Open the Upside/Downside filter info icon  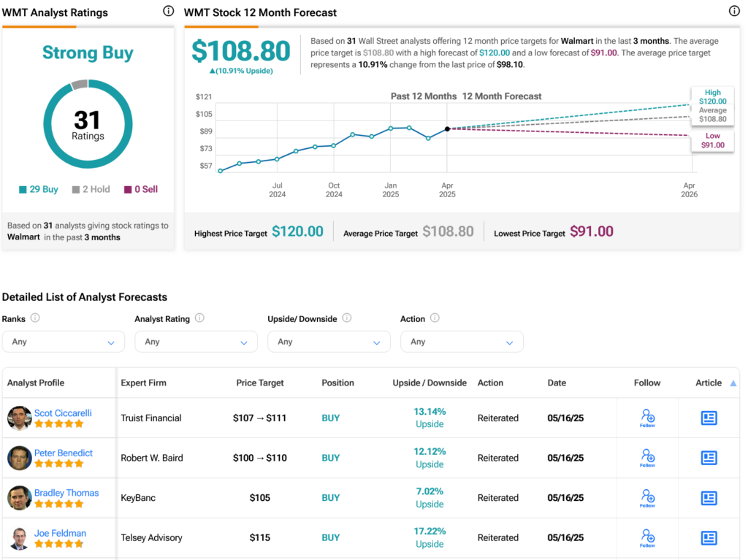(347, 318)
